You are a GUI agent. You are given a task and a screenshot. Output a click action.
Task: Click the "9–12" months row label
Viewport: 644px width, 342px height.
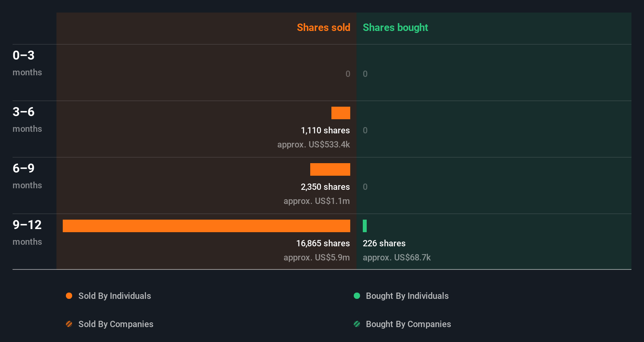(x=27, y=225)
